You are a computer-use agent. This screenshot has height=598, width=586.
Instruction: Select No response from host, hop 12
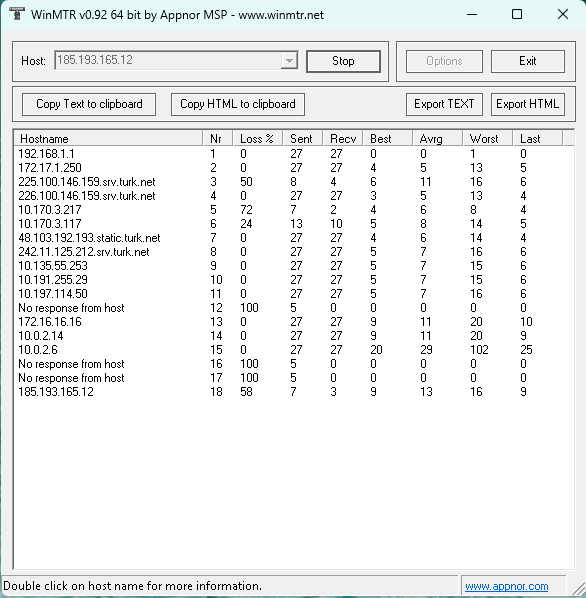click(x=294, y=308)
